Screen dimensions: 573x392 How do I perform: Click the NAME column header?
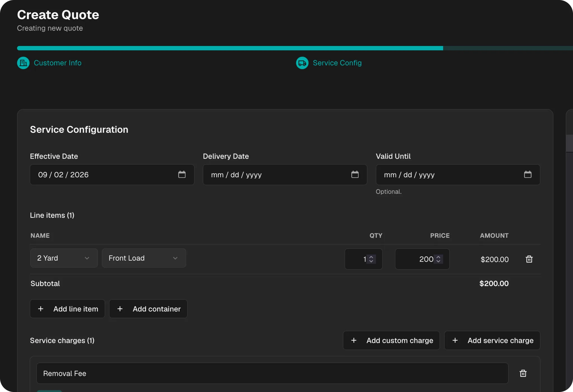[x=40, y=235]
